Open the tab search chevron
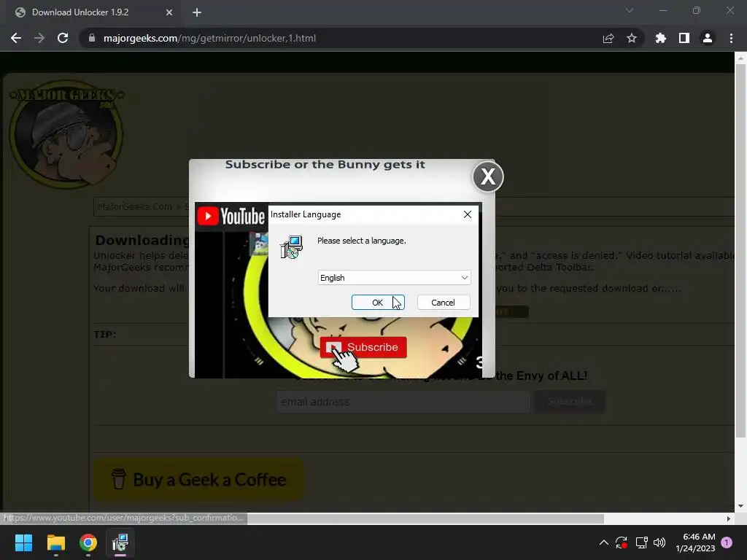The width and height of the screenshot is (747, 560). click(x=630, y=10)
